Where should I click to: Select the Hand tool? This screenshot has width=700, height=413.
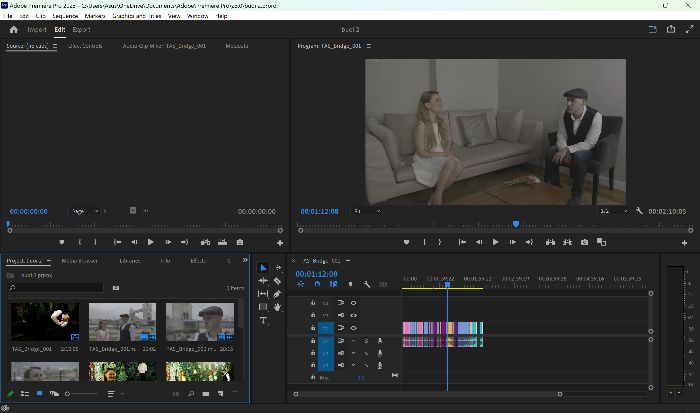tap(277, 307)
